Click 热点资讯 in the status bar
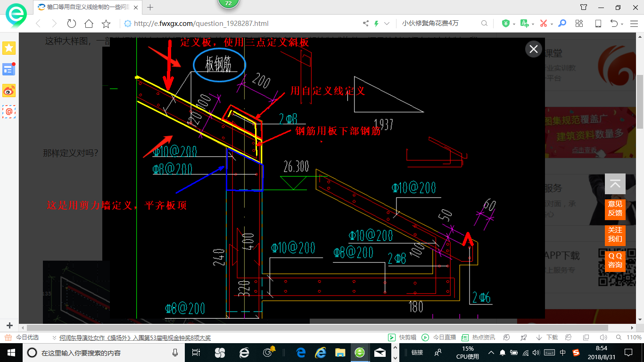Viewport: 644px width, 362px height. pos(478,337)
